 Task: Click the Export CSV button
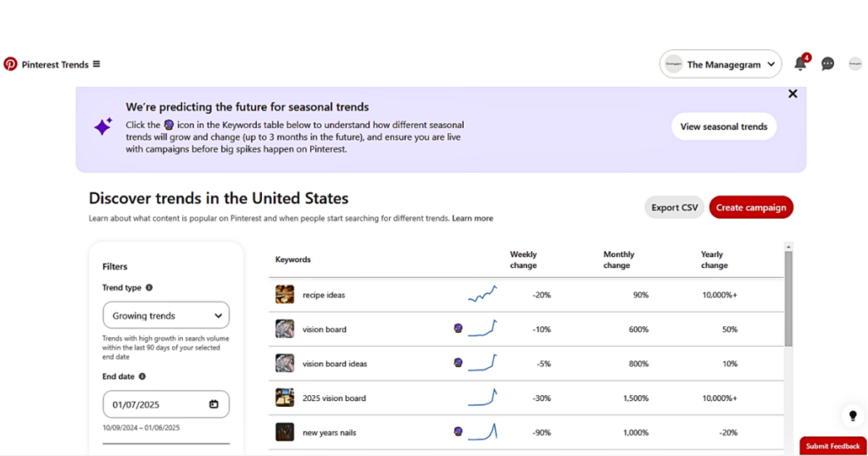(674, 208)
